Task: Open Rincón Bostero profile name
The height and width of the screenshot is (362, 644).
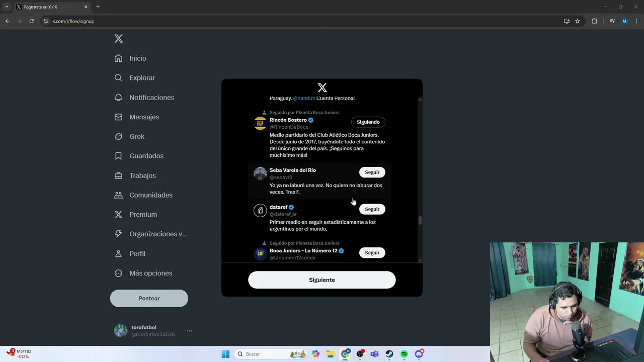Action: (288, 120)
